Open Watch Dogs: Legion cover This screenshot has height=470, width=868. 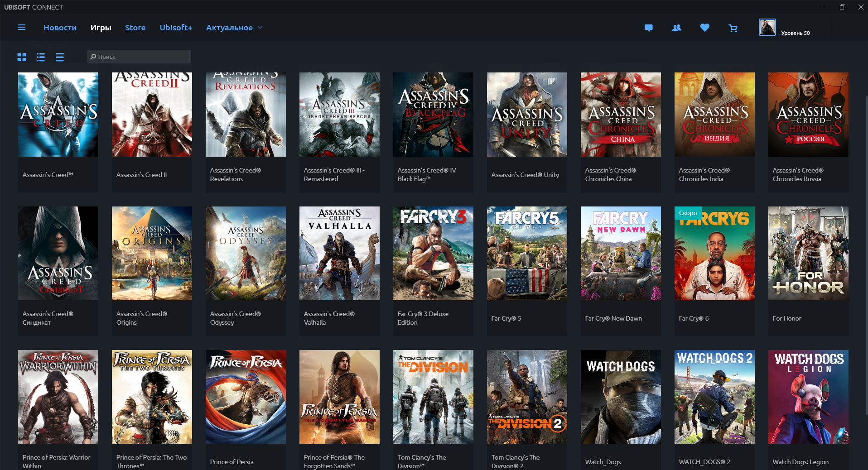pos(808,397)
